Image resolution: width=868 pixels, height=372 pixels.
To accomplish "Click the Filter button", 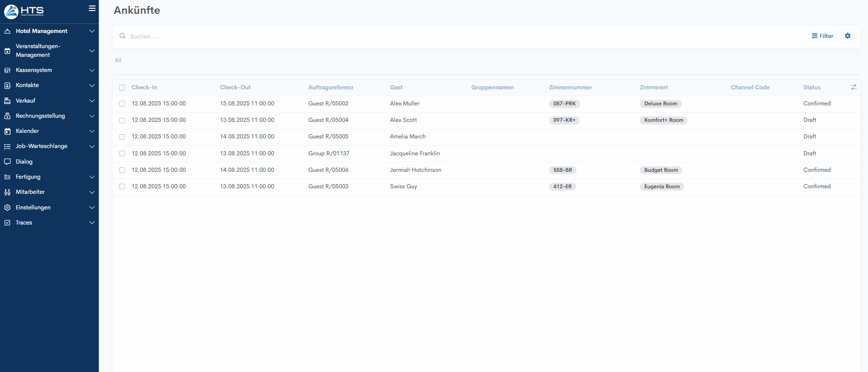I will point(822,36).
